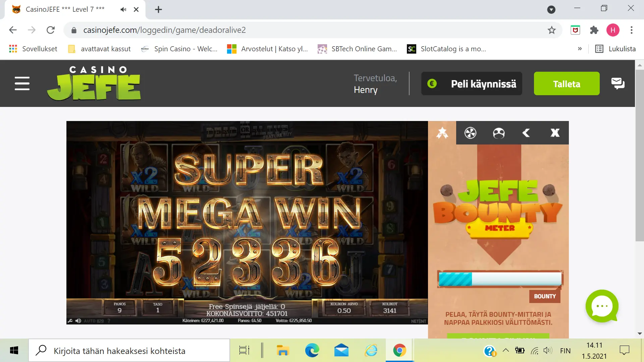Reload the casino page
644x362 pixels.
51,30
